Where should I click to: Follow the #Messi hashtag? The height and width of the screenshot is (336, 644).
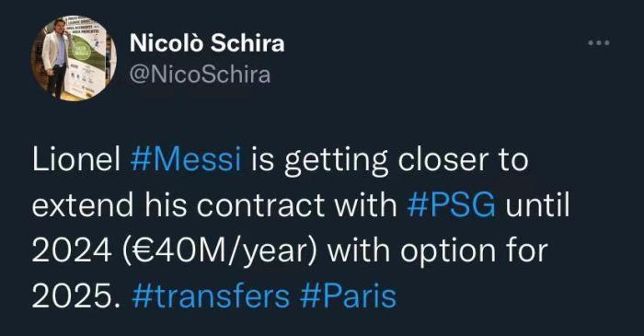click(186, 159)
